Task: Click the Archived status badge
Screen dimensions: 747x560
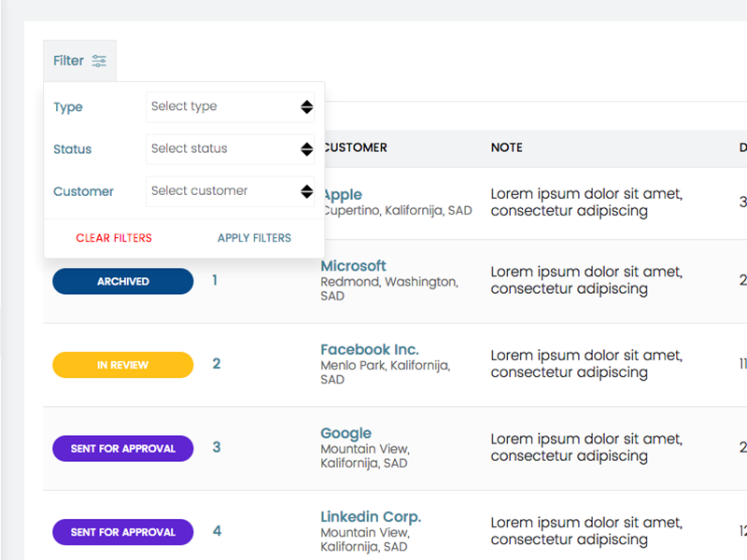Action: click(x=122, y=281)
